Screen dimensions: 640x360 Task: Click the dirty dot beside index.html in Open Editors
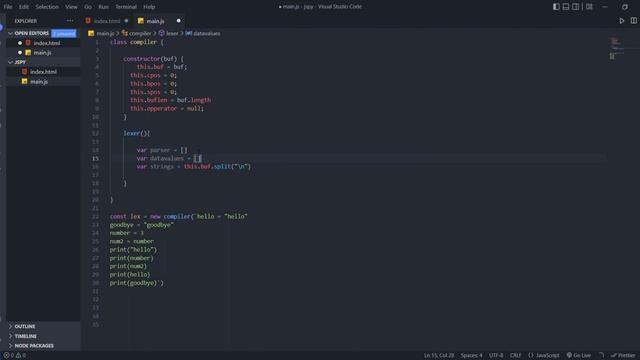20,43
